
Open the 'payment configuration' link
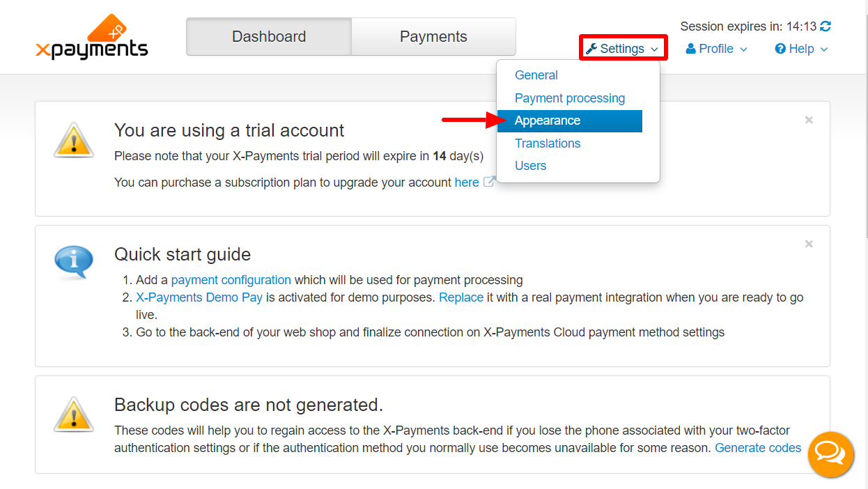pos(231,280)
